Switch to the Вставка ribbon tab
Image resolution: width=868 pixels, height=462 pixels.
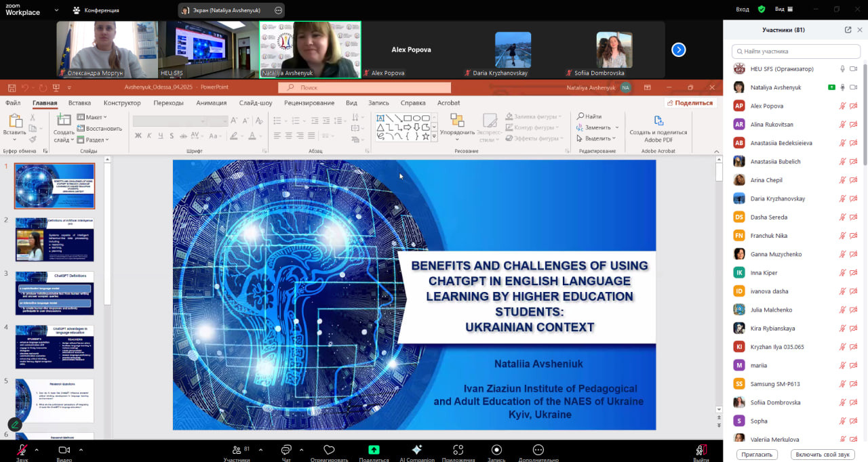click(79, 103)
